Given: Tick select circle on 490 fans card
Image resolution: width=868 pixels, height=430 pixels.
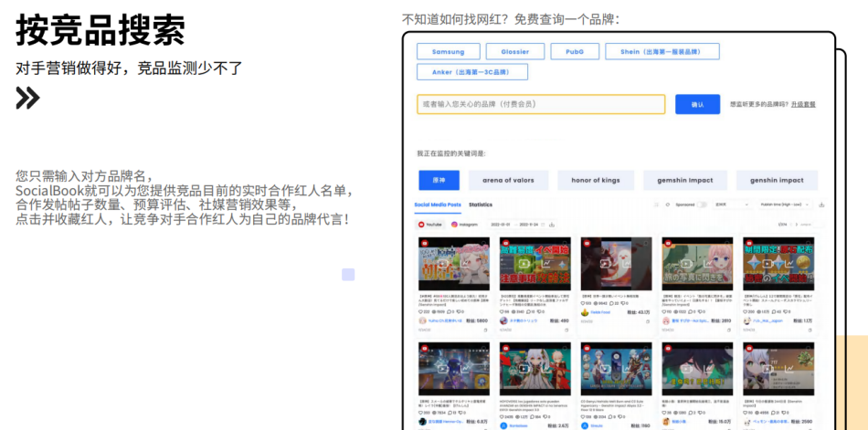Looking at the screenshot, I should tap(566, 243).
